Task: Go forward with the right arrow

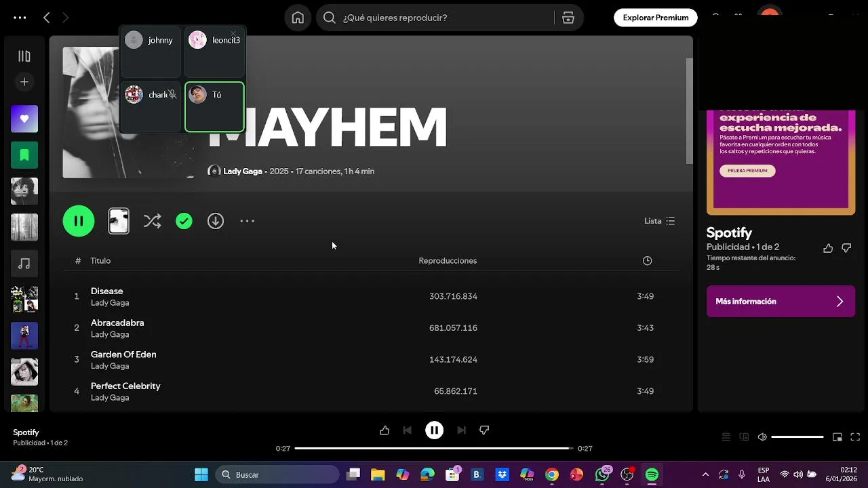Action: point(65,18)
